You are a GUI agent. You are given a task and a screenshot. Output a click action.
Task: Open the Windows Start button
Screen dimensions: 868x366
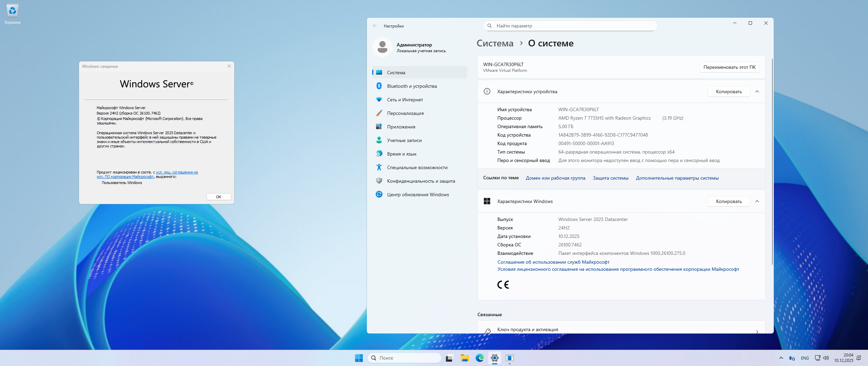359,358
